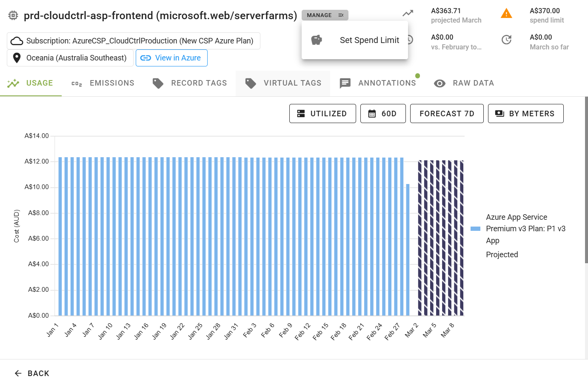Open the 60D date range selector
Image resolution: width=588 pixels, height=385 pixels.
(x=382, y=114)
